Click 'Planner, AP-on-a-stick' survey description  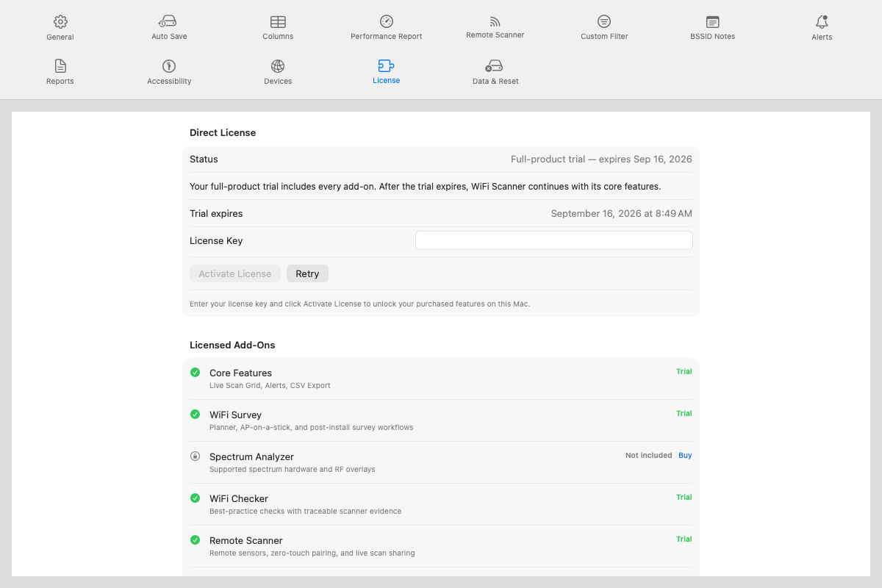(311, 428)
